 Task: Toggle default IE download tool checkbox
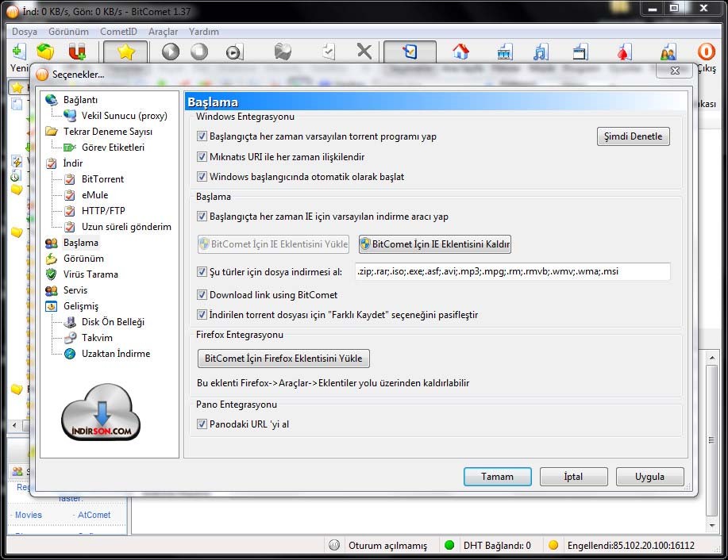[x=202, y=217]
